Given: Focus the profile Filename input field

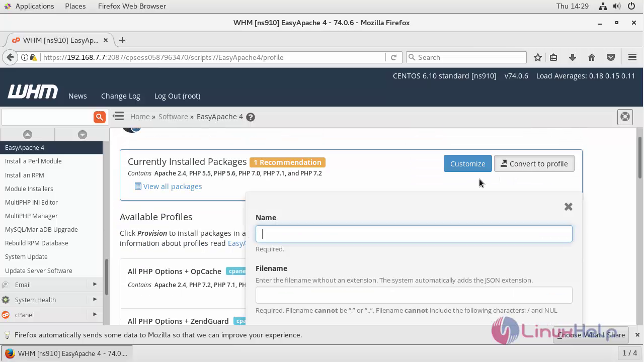Looking at the screenshot, I should (414, 295).
